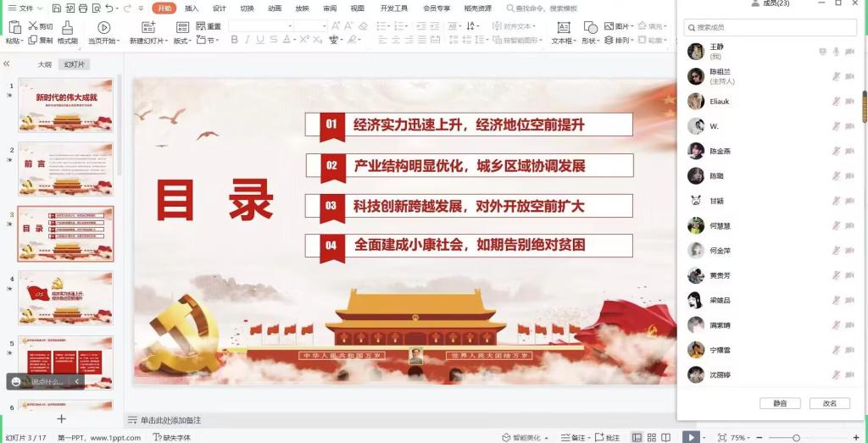Increase font size with the A+ icon
This screenshot has width=868, height=443.
336,25
